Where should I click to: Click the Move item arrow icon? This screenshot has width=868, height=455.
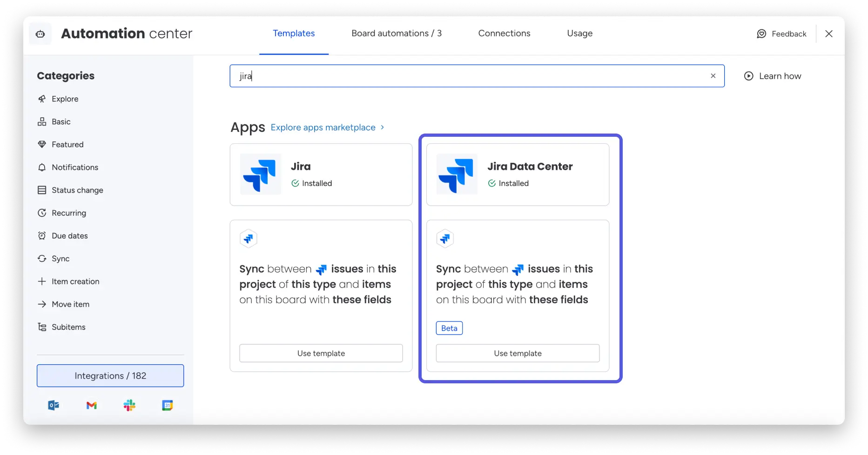[42, 304]
